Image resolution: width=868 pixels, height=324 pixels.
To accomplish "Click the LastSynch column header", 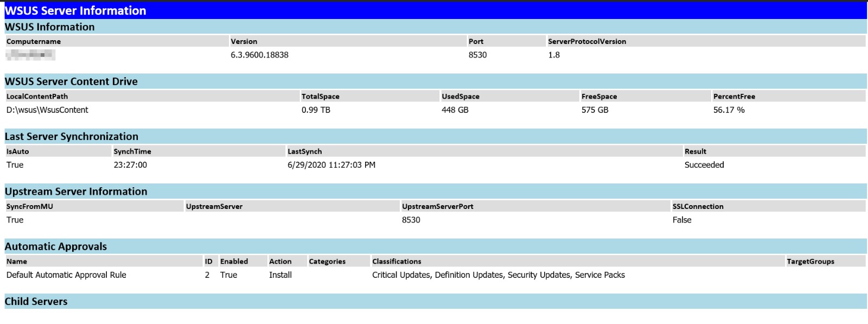I will click(304, 151).
